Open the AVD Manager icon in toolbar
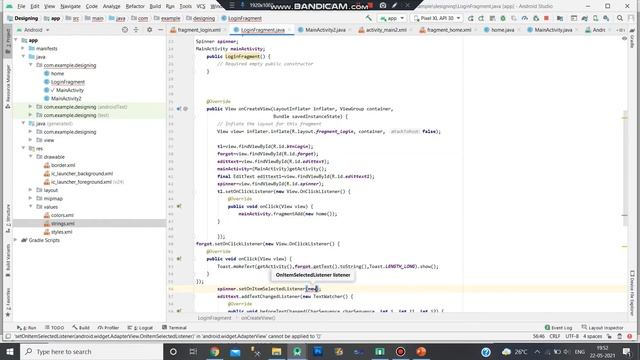 click(596, 18)
